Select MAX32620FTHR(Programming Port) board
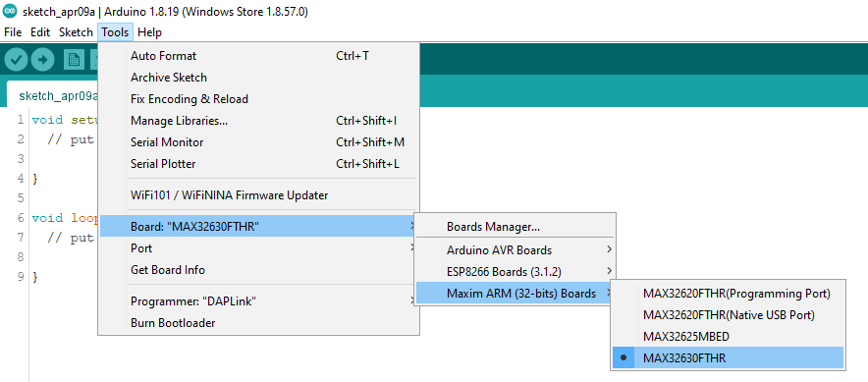Screen dimensions: 868x382 coord(728,294)
